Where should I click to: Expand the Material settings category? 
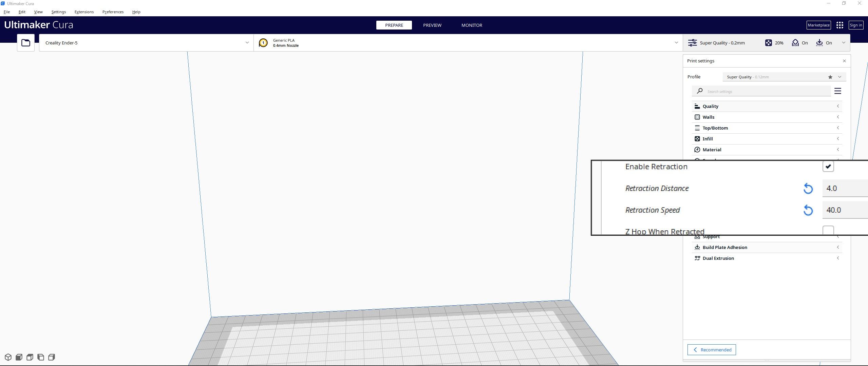click(767, 150)
